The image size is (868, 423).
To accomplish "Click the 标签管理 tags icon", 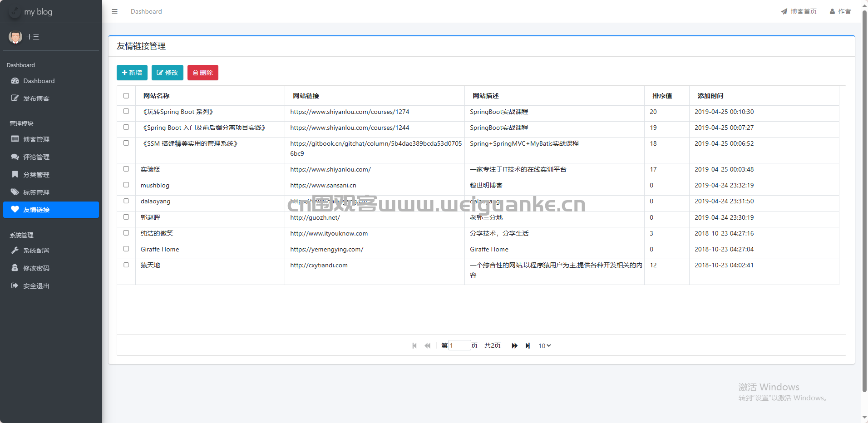I will pyautogui.click(x=15, y=192).
